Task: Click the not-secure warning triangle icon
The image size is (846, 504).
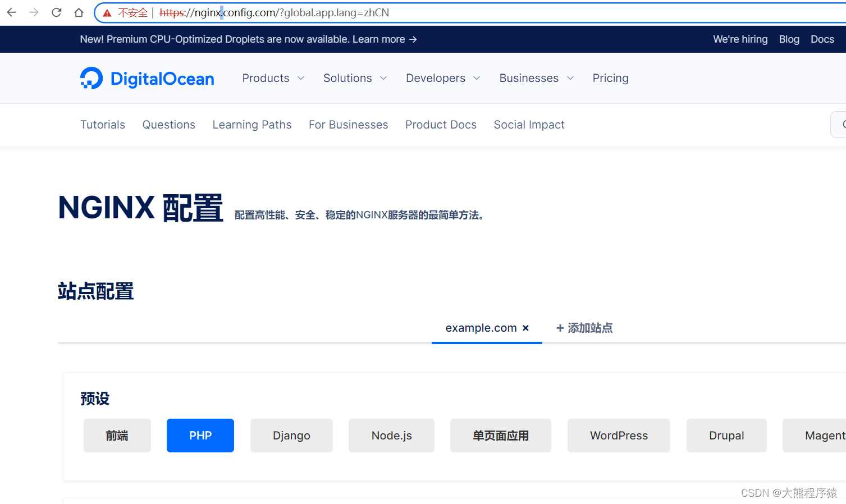Action: pyautogui.click(x=107, y=13)
